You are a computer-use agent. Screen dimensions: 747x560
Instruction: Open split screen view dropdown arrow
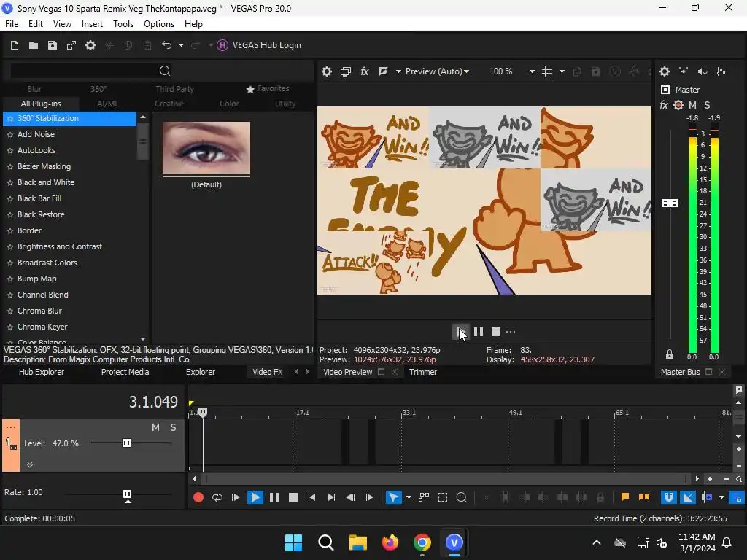(x=398, y=71)
